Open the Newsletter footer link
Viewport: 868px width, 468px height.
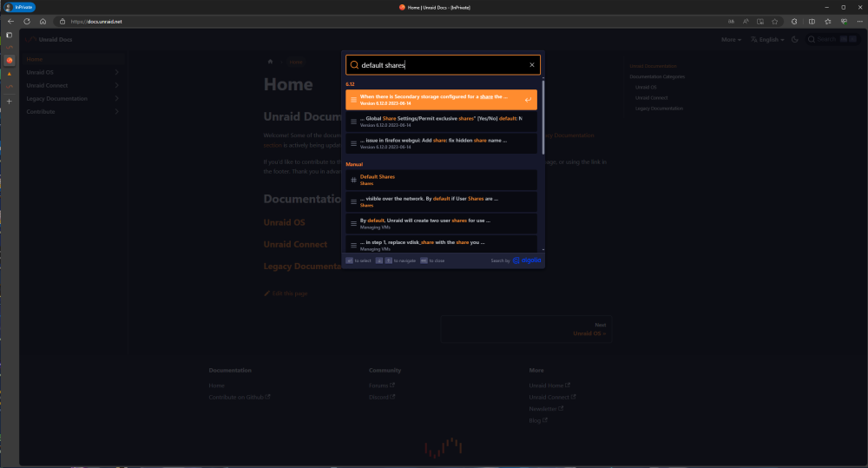(x=546, y=409)
